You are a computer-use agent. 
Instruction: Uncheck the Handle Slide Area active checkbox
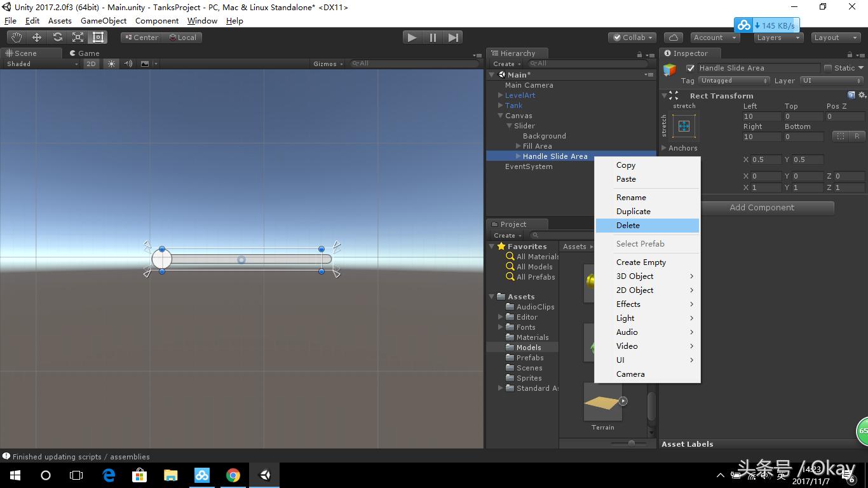tap(690, 67)
